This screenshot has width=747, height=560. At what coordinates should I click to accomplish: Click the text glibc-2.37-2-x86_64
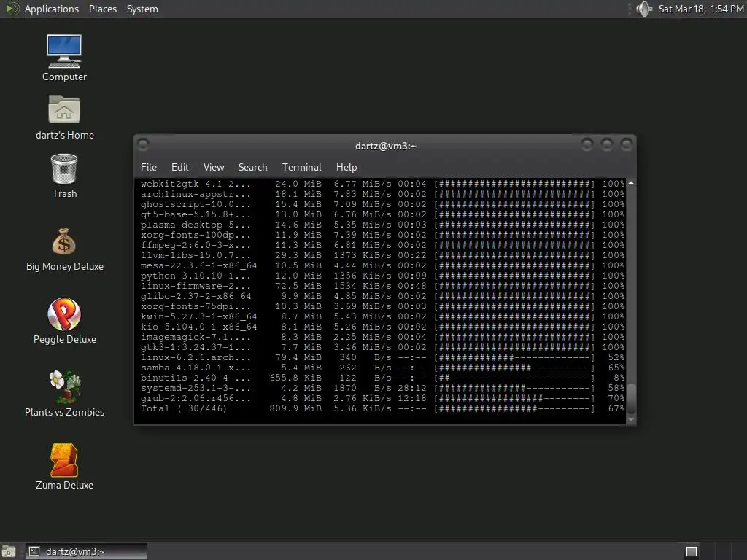(x=196, y=296)
